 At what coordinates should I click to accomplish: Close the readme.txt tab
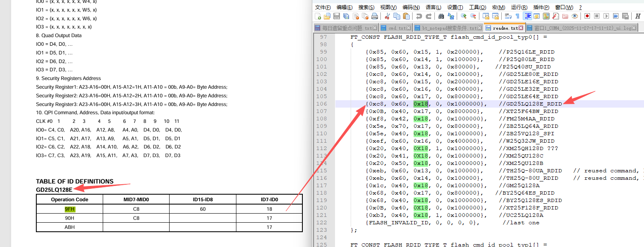click(x=521, y=28)
